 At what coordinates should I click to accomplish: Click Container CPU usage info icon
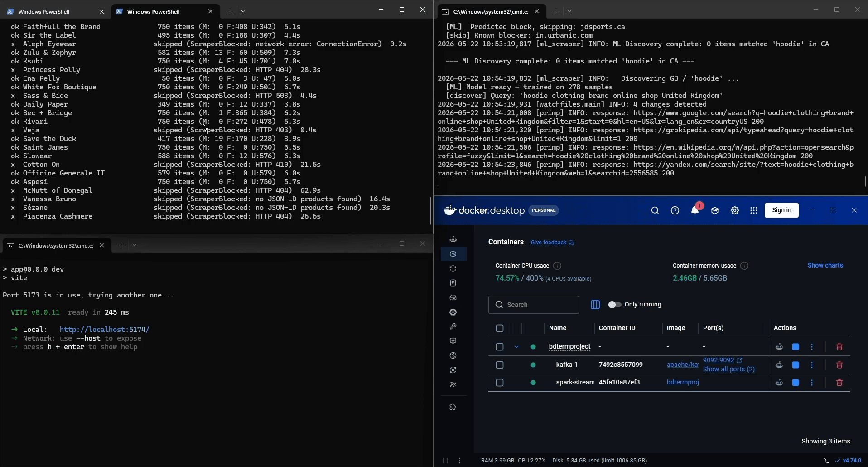tap(558, 266)
